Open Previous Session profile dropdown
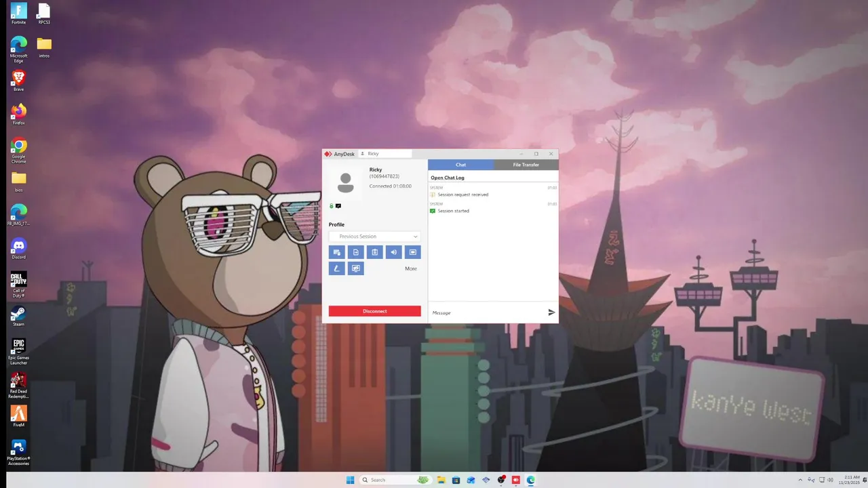This screenshot has height=488, width=868. pos(375,237)
